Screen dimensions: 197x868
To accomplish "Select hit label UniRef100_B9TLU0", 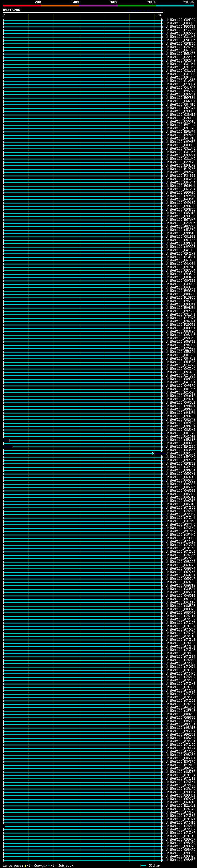I will [x=180, y=125].
